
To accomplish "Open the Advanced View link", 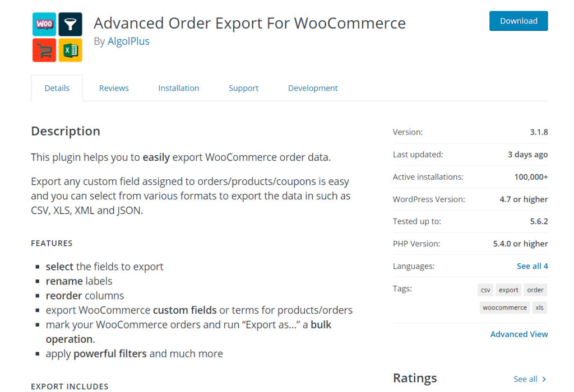I will click(x=519, y=334).
